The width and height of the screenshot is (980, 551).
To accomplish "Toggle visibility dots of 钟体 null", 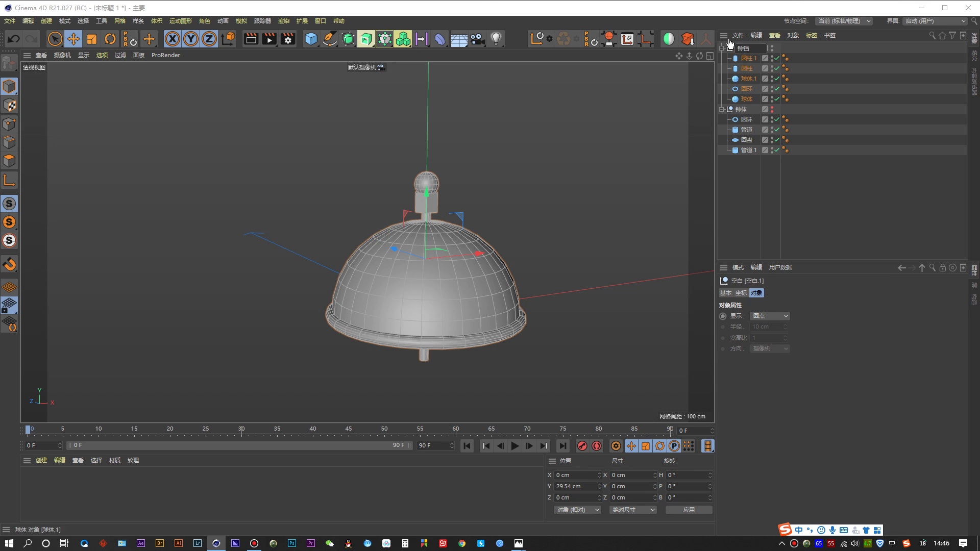I will (772, 109).
